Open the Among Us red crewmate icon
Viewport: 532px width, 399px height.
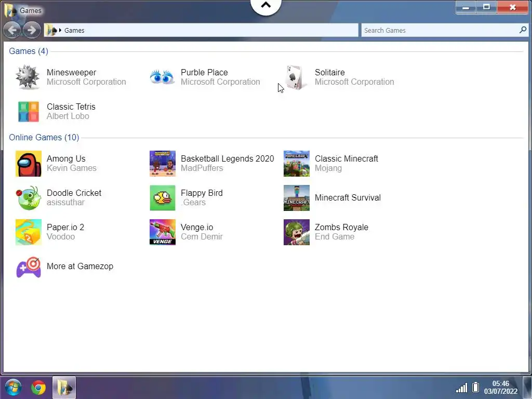pos(29,164)
